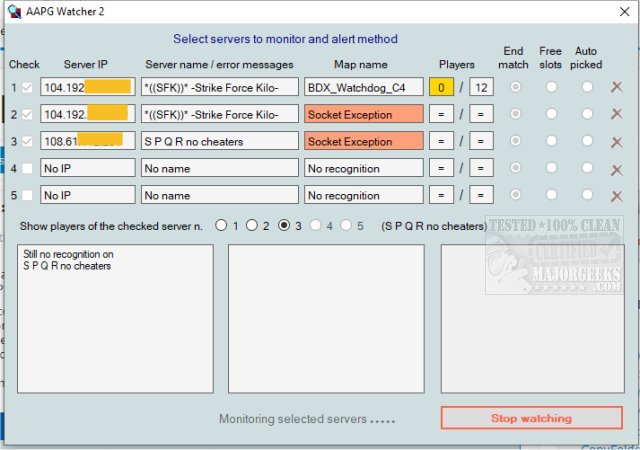Select Free slots radio for row 2
Screen dimensions: 640x450
click(551, 114)
